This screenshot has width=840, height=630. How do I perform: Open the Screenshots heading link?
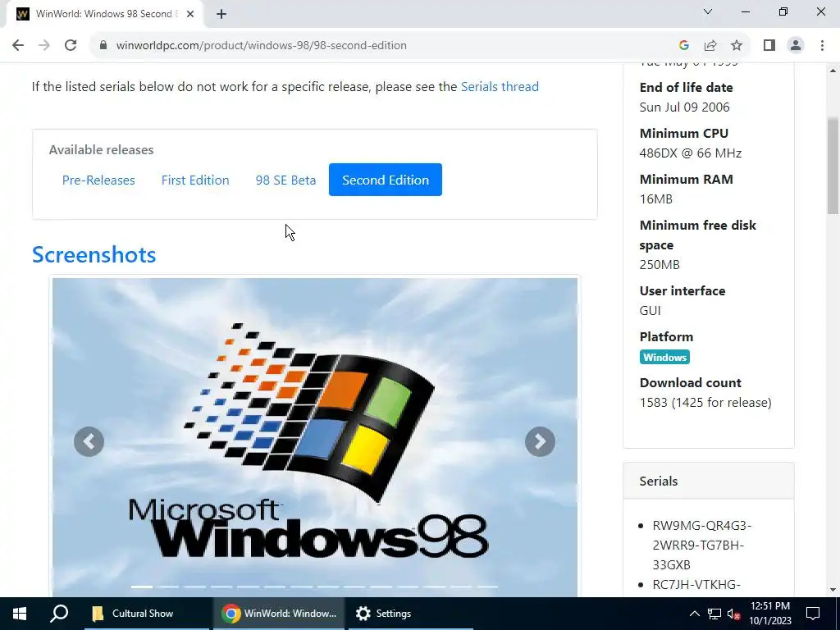coord(94,255)
